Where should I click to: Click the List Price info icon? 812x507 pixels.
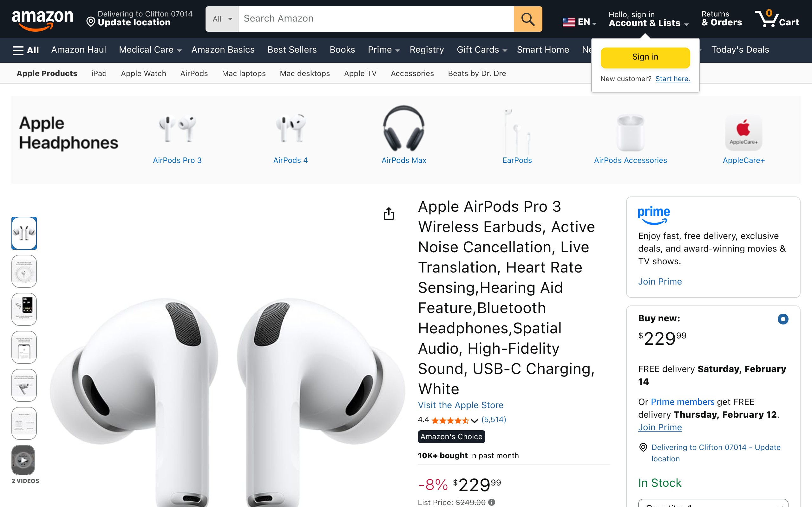tap(492, 502)
